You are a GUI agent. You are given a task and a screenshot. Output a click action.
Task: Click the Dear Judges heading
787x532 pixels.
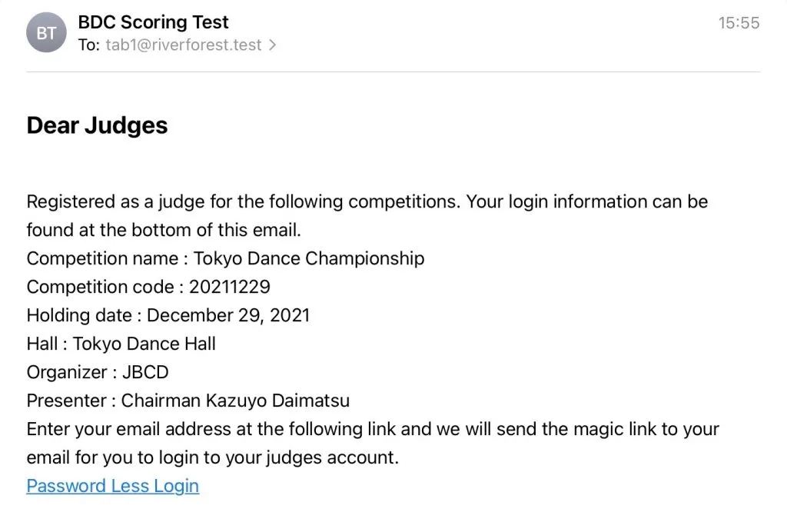pos(97,125)
